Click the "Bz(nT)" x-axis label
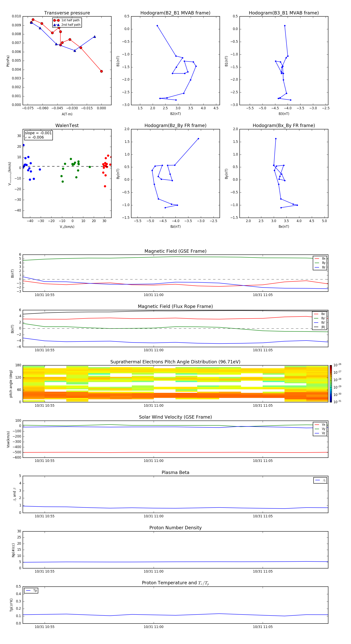This screenshot has height=644, width=351. click(x=175, y=227)
